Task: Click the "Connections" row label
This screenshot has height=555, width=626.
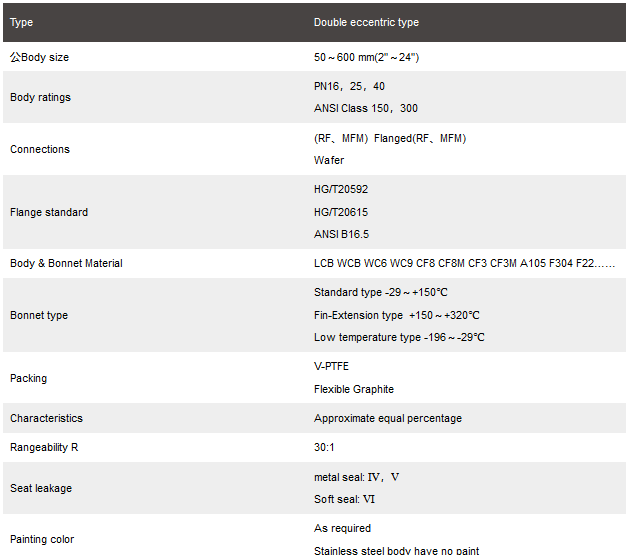Action: tap(40, 149)
